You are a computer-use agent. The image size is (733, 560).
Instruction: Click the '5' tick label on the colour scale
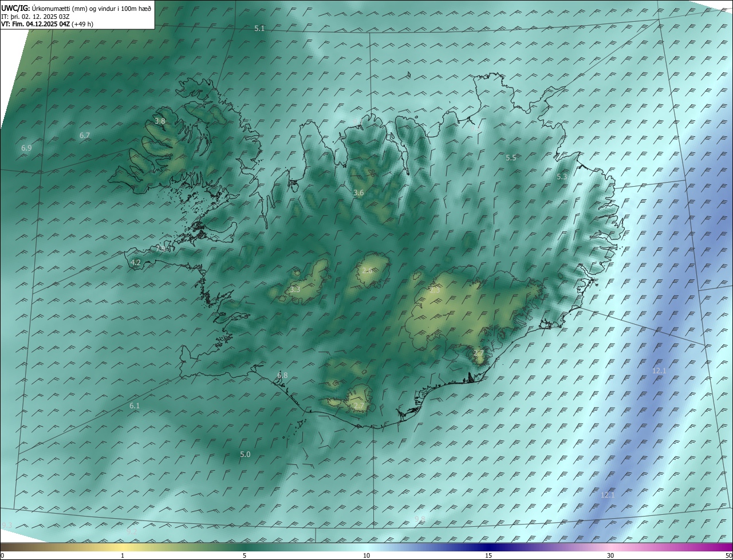(245, 556)
